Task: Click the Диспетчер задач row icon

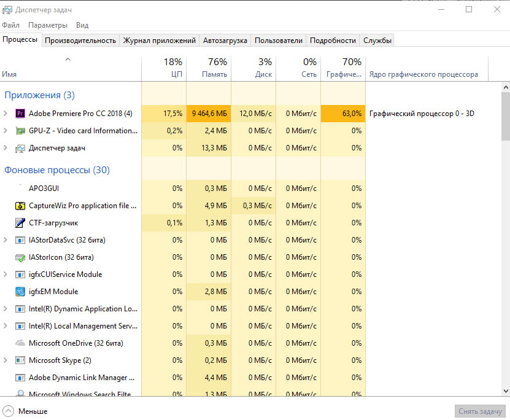Action: click(x=20, y=149)
